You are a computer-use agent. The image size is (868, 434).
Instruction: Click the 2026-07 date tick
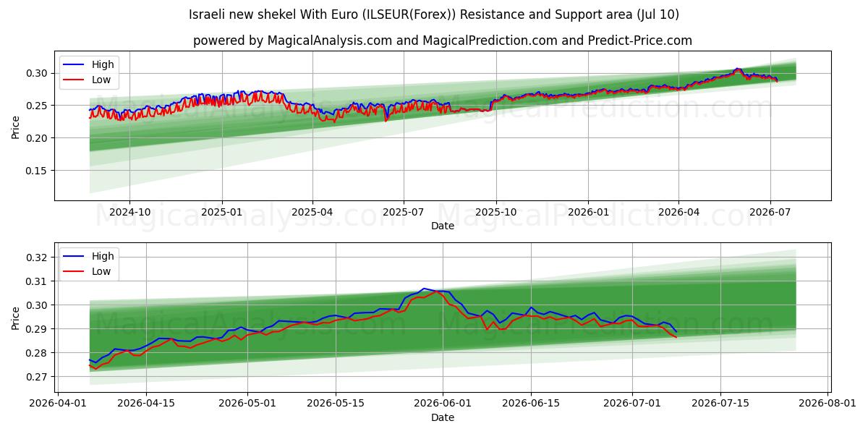pyautogui.click(x=769, y=211)
